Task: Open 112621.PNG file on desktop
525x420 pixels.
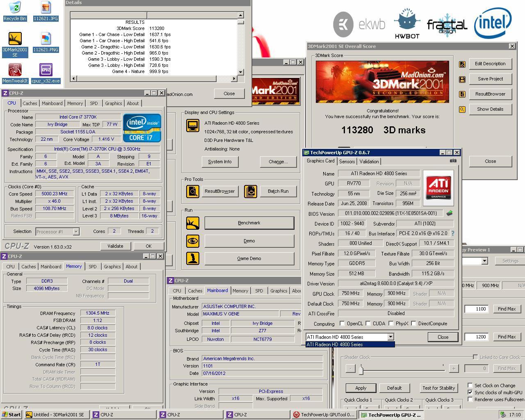Action: pyautogui.click(x=46, y=42)
